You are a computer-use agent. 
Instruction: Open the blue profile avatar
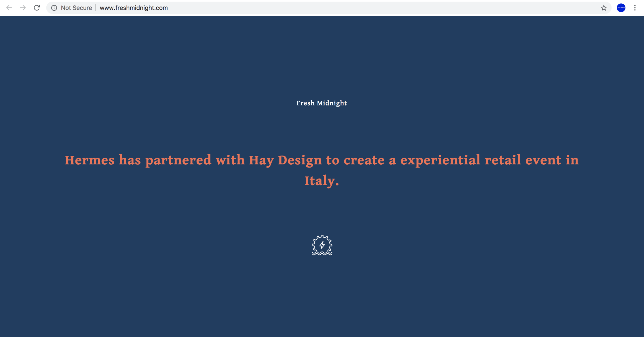(x=621, y=8)
